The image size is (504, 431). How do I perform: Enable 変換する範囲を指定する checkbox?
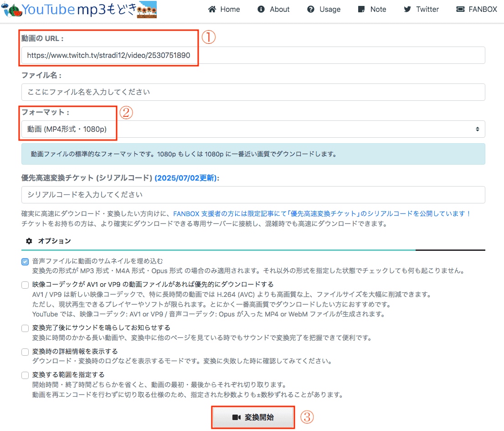(x=25, y=375)
